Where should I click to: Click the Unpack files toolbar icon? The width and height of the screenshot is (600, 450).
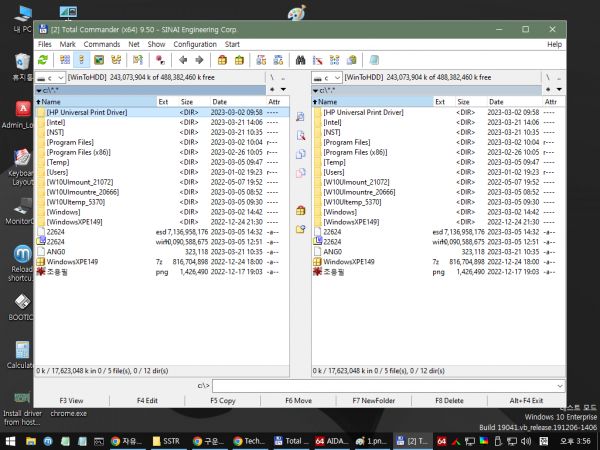pos(239,60)
